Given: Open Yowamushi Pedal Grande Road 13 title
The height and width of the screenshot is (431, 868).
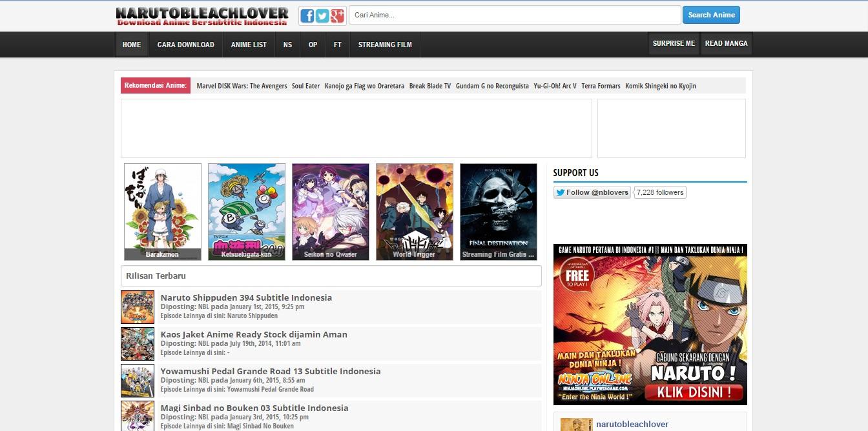Looking at the screenshot, I should tap(271, 371).
